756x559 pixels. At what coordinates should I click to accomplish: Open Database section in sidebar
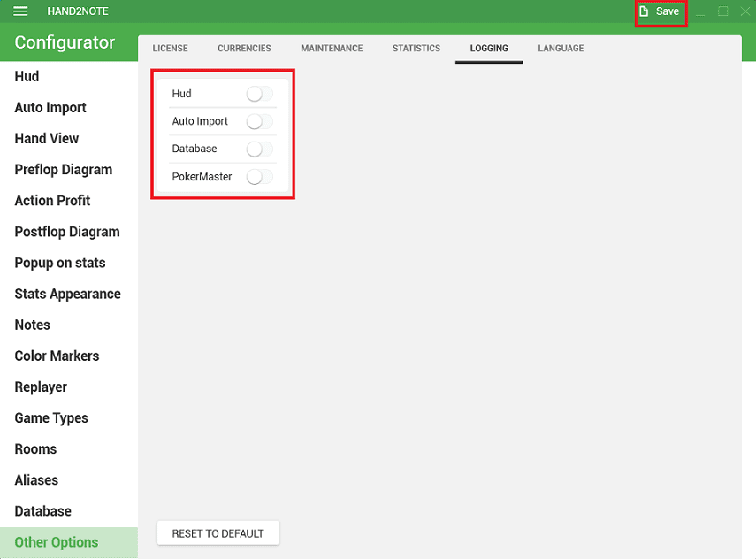[69, 511]
